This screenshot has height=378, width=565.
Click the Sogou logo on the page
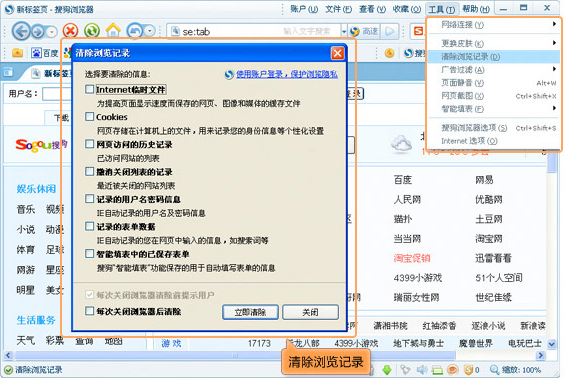tap(41, 145)
